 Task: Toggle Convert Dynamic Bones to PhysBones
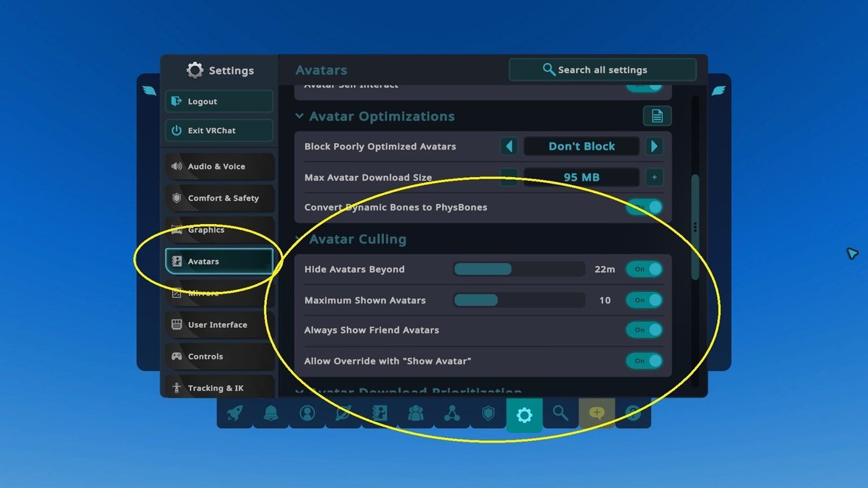coord(644,207)
